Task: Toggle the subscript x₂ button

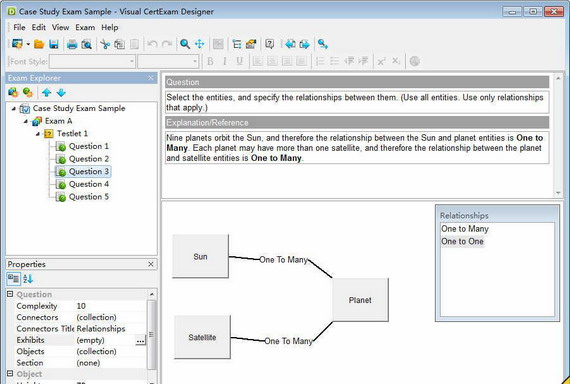Action: click(x=396, y=61)
